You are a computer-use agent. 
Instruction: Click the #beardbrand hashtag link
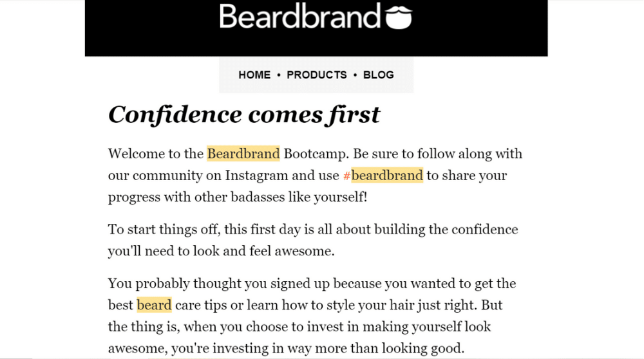[x=383, y=175]
